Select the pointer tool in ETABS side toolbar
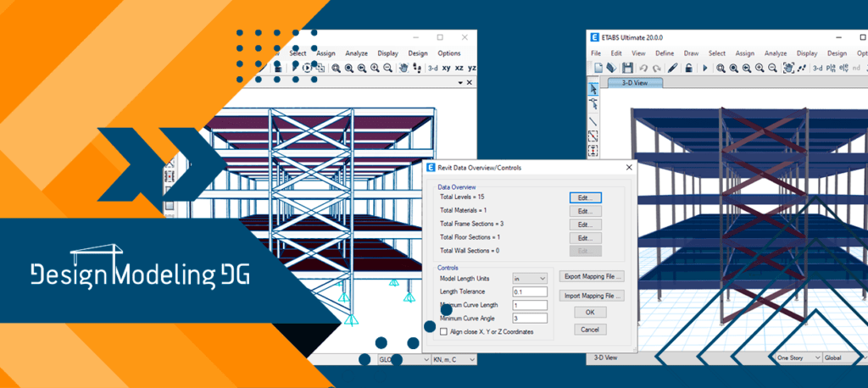The height and width of the screenshot is (388, 868). tap(593, 89)
